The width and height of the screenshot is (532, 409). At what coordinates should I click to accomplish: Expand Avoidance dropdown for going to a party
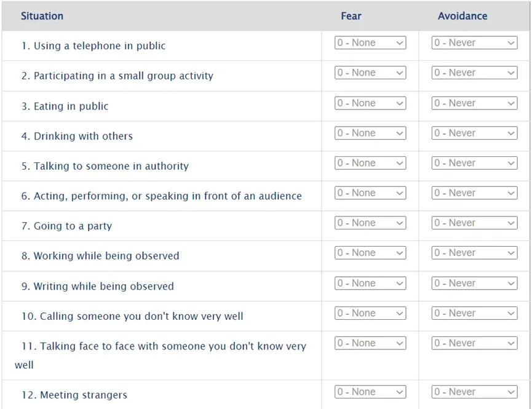coord(474,223)
